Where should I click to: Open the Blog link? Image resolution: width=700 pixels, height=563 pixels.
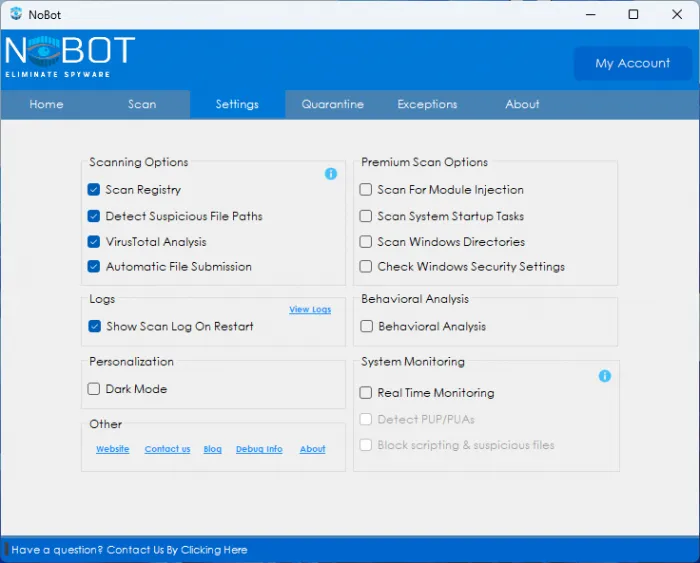[212, 449]
